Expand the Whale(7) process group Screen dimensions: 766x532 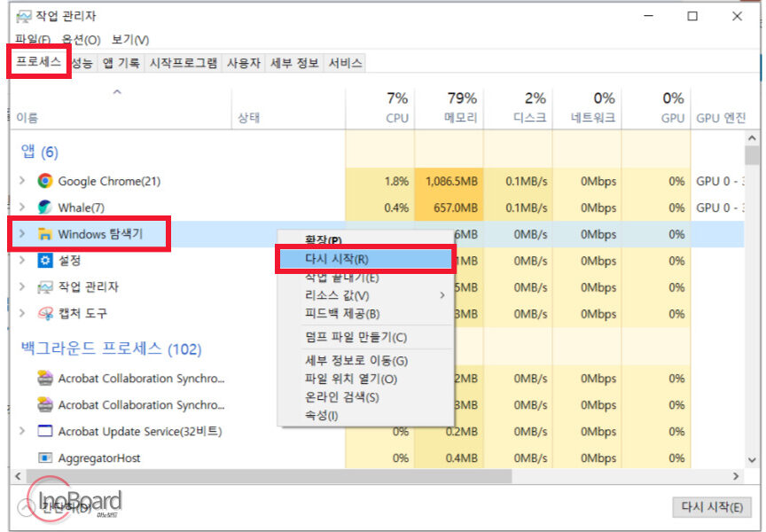[x=22, y=207]
